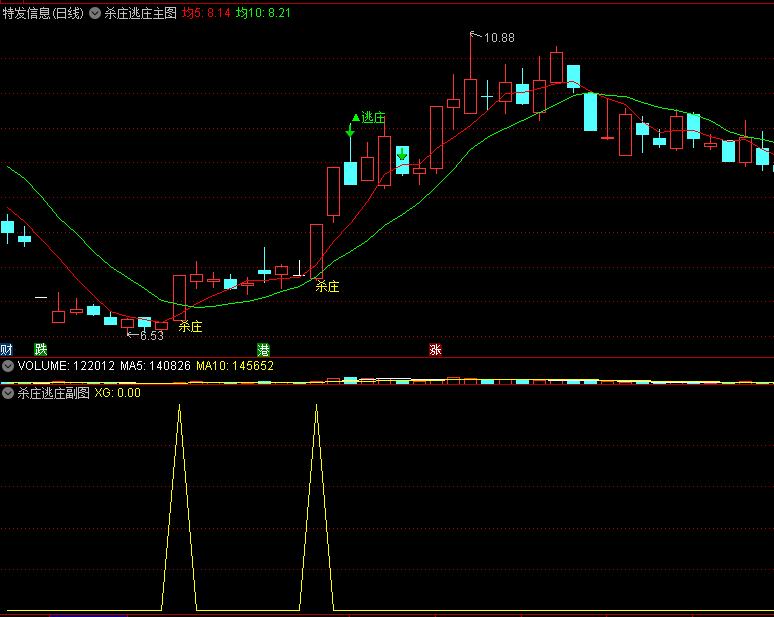
Task: Click the XG: 0.00 value label
Action: click(x=117, y=393)
